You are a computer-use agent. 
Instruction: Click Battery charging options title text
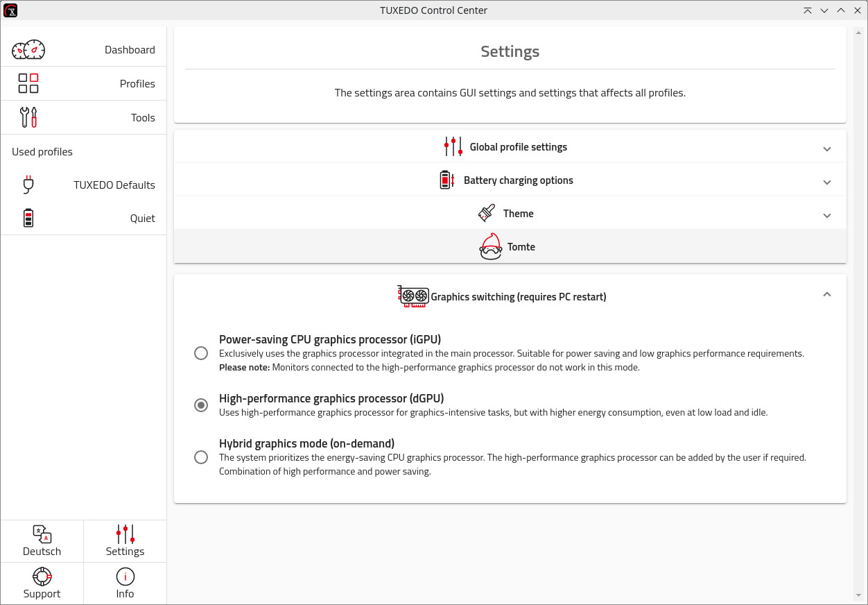pyautogui.click(x=519, y=180)
